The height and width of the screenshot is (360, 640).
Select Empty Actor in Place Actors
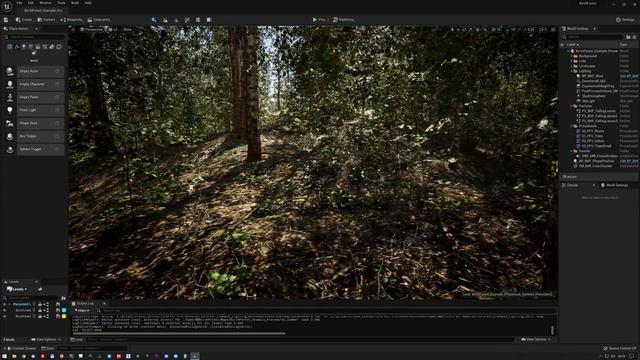coord(34,71)
